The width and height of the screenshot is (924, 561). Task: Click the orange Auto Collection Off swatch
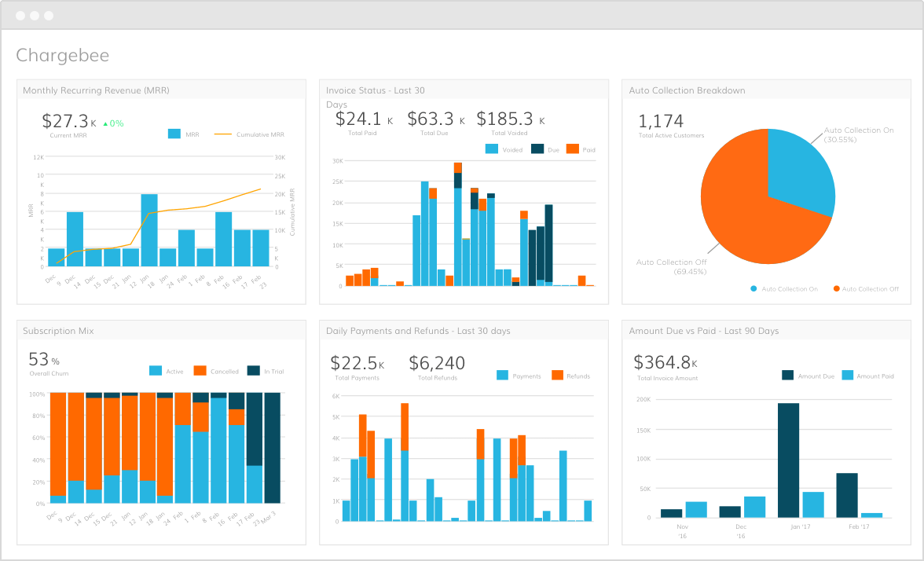pos(837,289)
